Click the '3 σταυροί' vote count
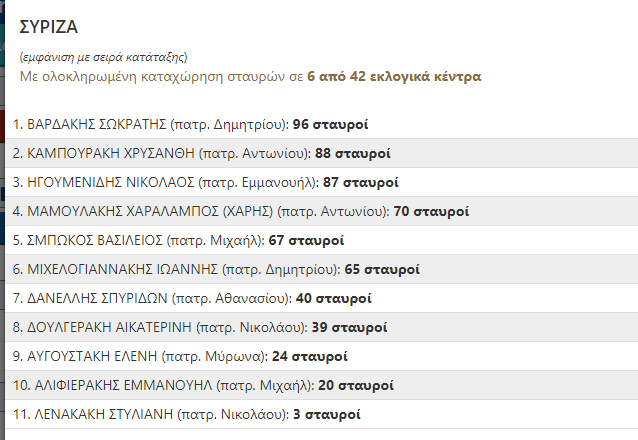This screenshot has height=440, width=638. point(327,414)
